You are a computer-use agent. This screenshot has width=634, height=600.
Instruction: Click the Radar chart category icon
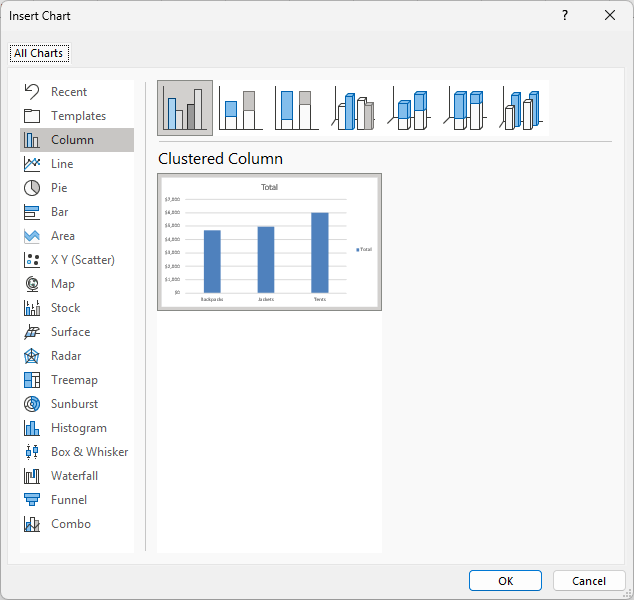(32, 356)
